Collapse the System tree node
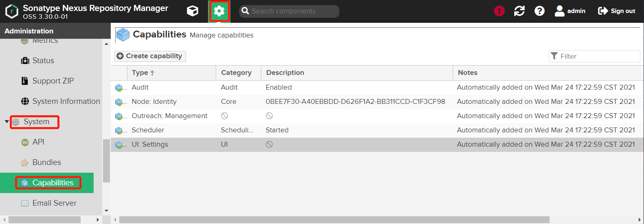Viewport: 644px width, 224px height. tap(7, 122)
